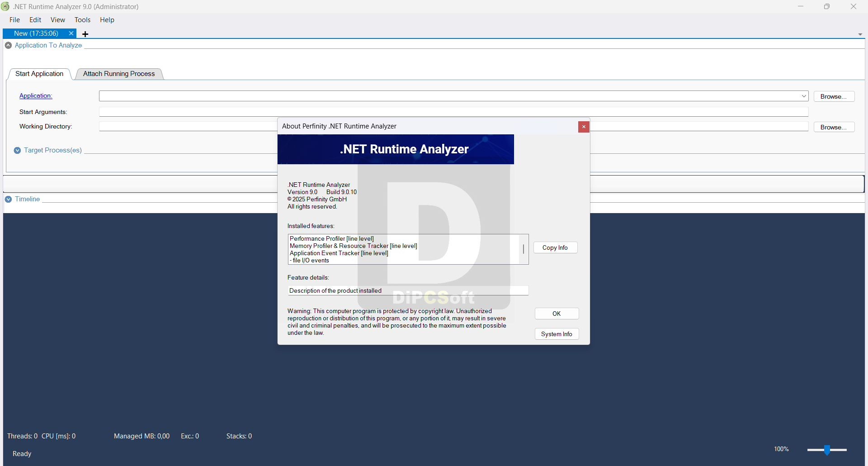
Task: Adjust the zoom slider at bottom right
Action: 827,450
